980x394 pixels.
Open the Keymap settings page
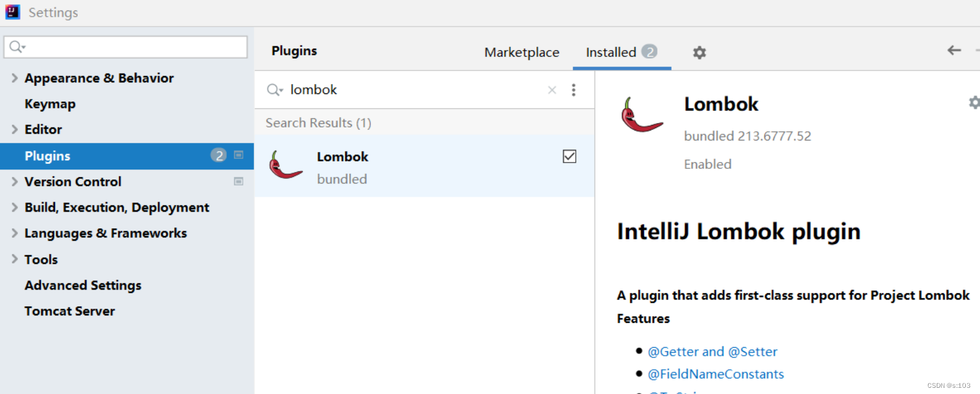tap(50, 104)
